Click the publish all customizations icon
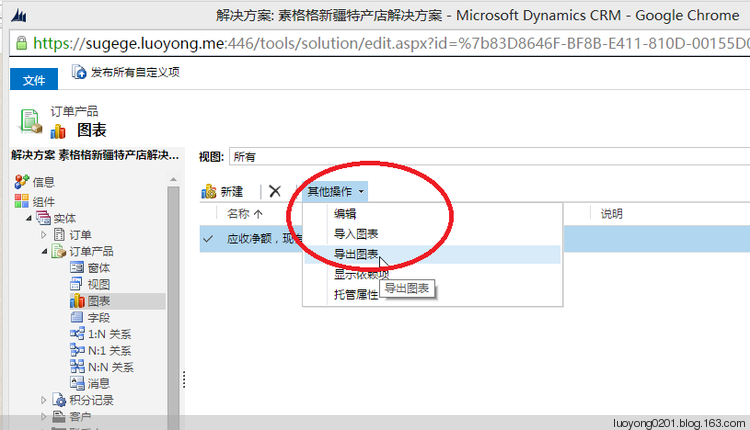Viewport: 750px width, 430px height. (x=79, y=72)
